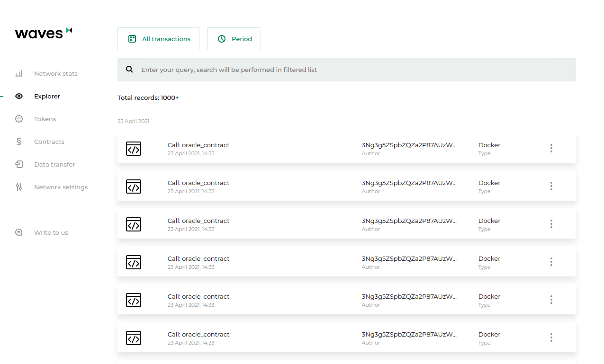
Task: Select the Contracts section sign icon
Action: pos(19,142)
